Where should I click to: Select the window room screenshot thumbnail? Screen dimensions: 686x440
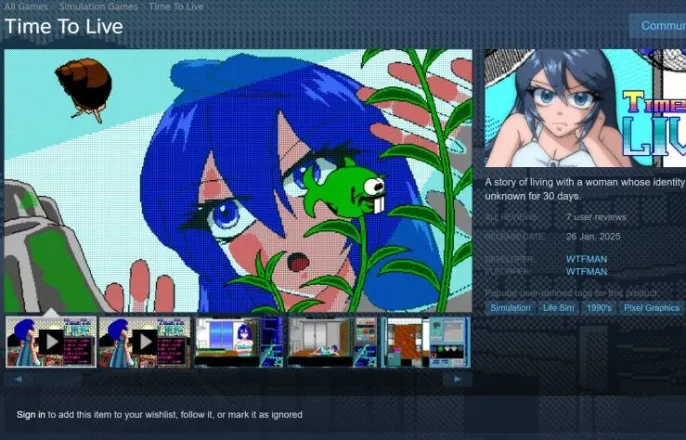click(x=239, y=342)
